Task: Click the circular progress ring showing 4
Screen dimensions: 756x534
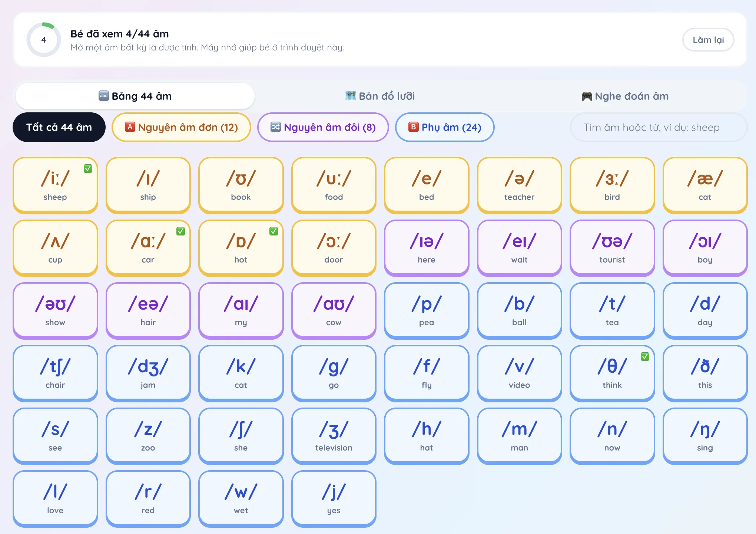Action: click(44, 40)
